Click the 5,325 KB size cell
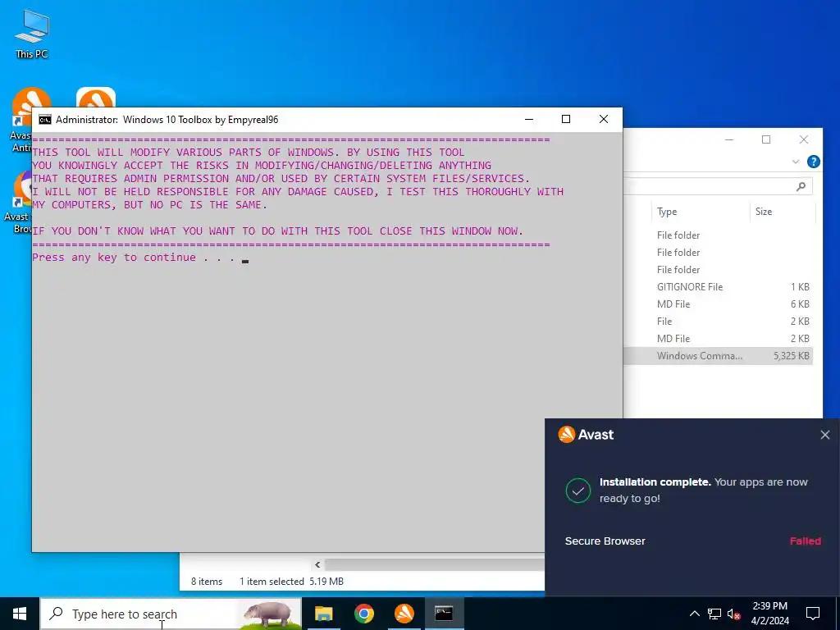Image resolution: width=840 pixels, height=630 pixels. [792, 356]
